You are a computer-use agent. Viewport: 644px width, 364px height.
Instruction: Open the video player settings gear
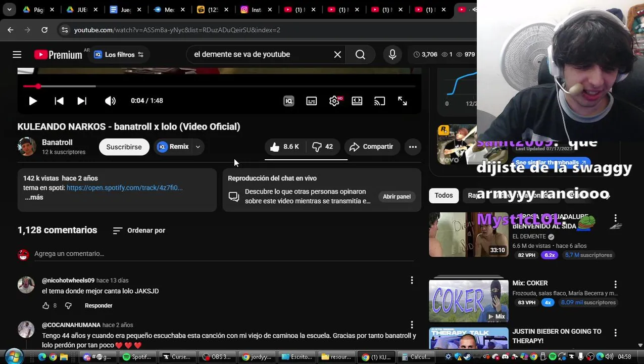pos(334,101)
